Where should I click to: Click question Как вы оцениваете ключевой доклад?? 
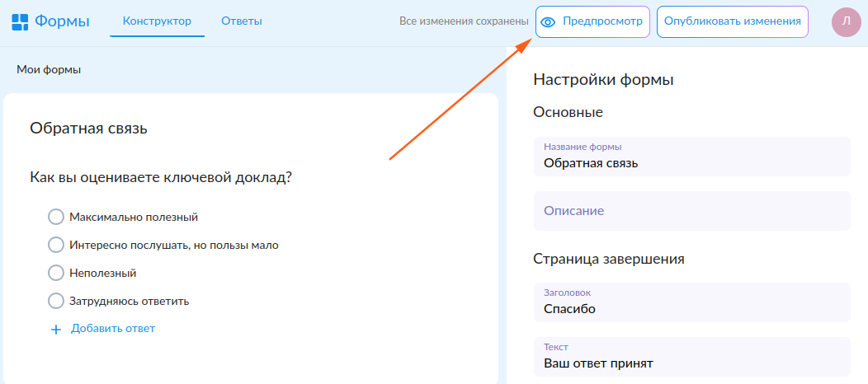pos(161,178)
